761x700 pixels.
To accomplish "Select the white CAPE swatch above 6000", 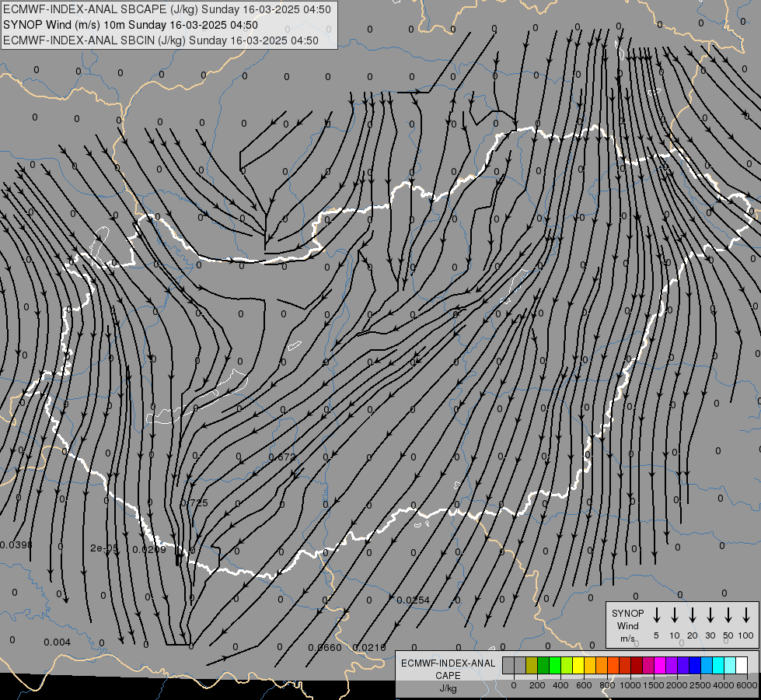I will (742, 665).
